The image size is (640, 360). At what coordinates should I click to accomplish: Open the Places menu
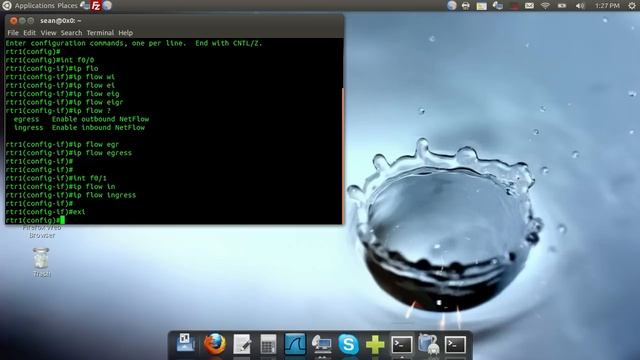[x=67, y=6]
